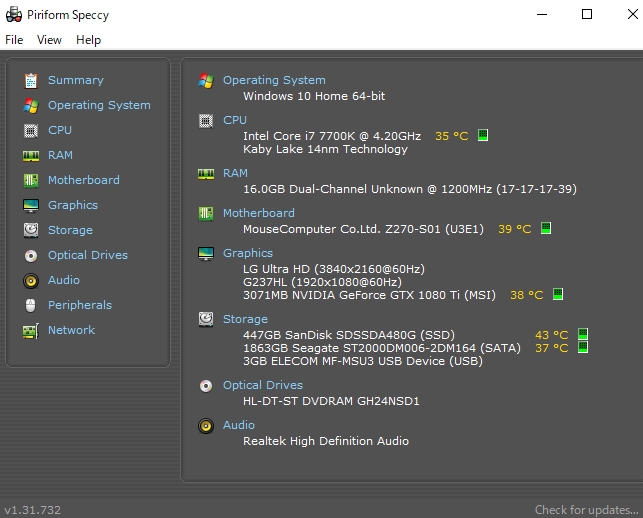Click the RAM stick icon in sidebar
The height and width of the screenshot is (518, 643).
click(x=31, y=156)
